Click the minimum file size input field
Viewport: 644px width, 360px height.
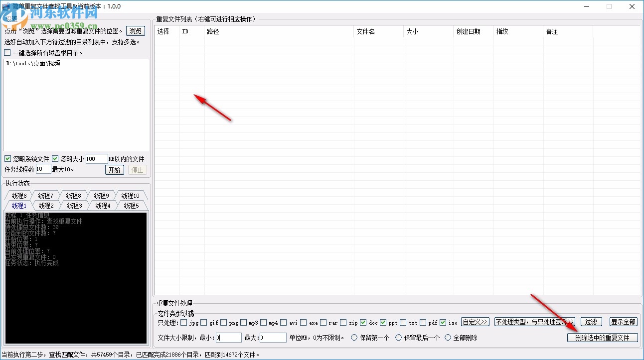[228, 337]
